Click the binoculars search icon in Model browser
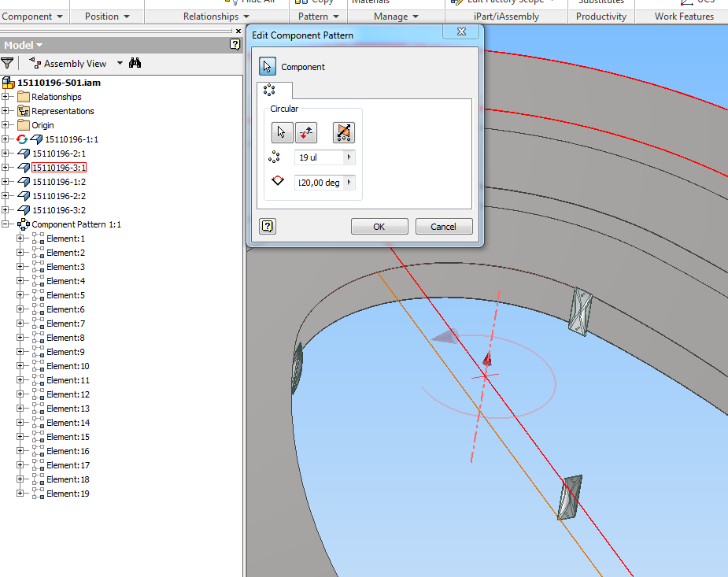 pos(135,63)
